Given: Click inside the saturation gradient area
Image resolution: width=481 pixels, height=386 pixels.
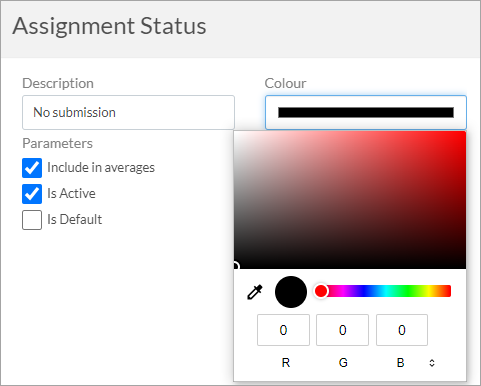Looking at the screenshot, I should 350,200.
